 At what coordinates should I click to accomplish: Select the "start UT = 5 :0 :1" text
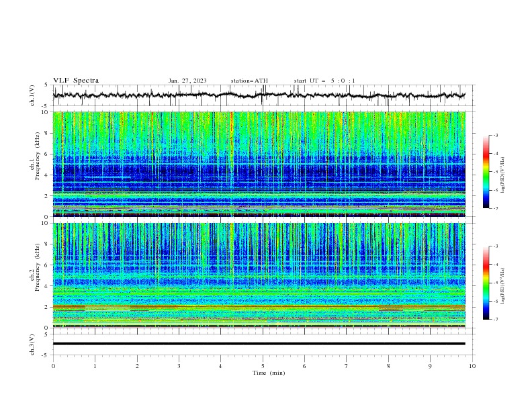click(x=324, y=81)
